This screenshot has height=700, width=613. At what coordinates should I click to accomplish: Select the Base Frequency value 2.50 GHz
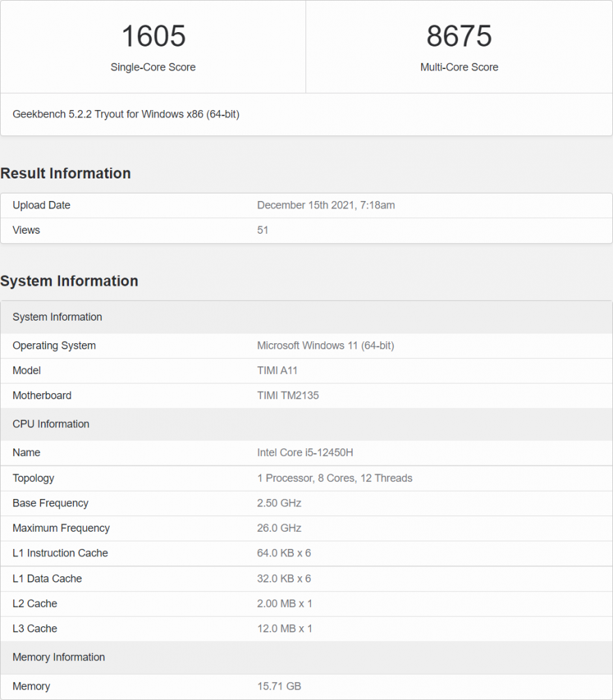click(279, 503)
